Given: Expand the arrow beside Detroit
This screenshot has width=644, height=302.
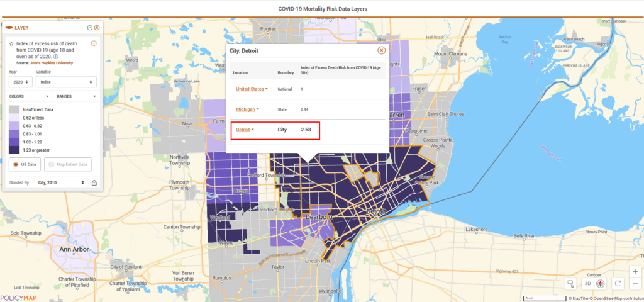Looking at the screenshot, I should tap(253, 130).
